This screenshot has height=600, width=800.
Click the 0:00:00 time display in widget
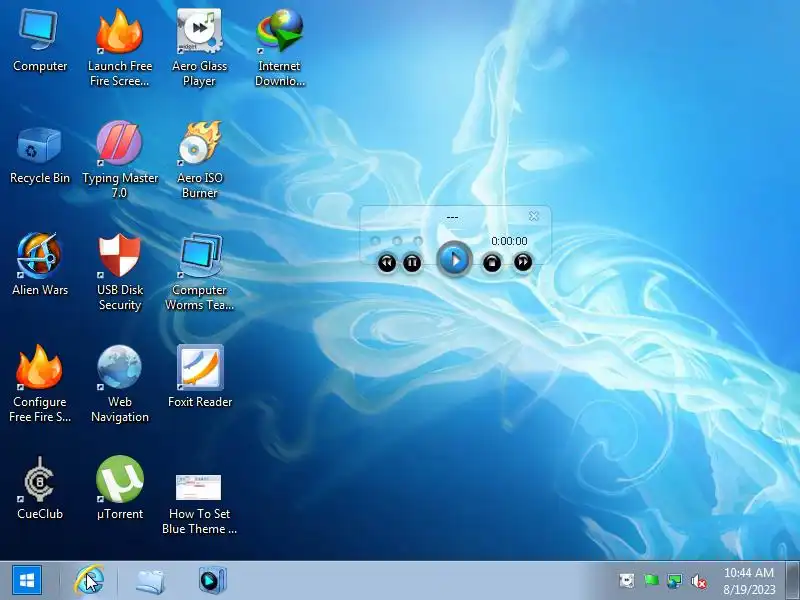(x=509, y=241)
